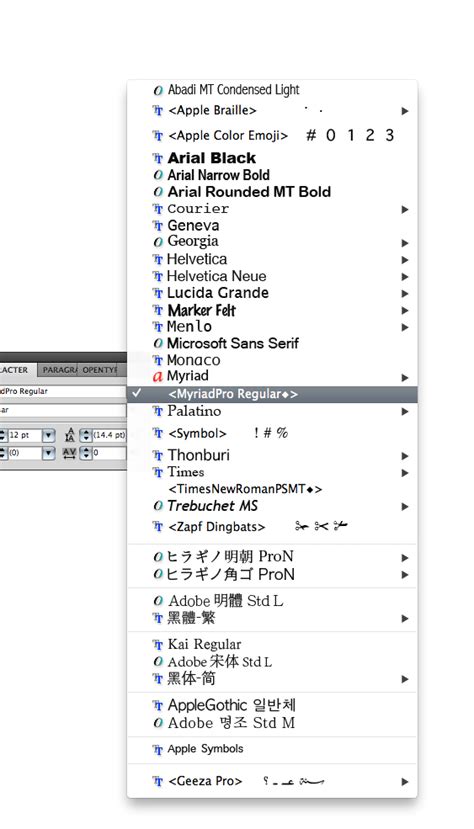Click the 12 pt font size field

tap(23, 435)
